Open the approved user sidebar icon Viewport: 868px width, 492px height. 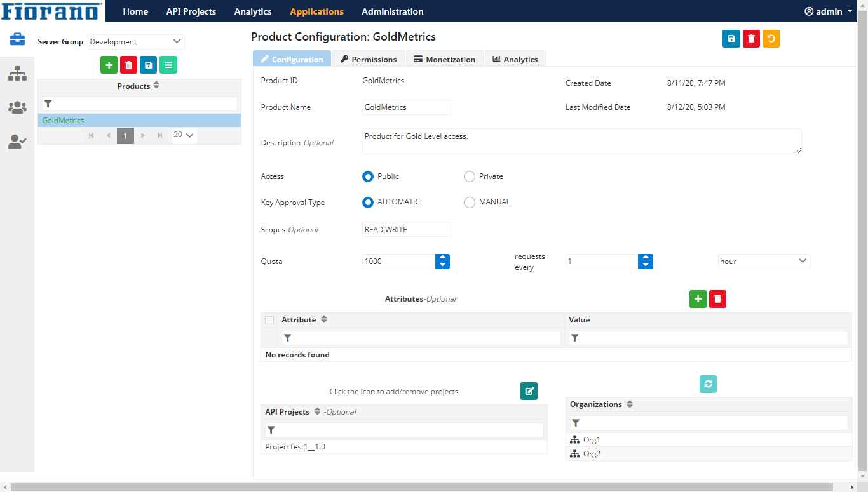point(17,142)
